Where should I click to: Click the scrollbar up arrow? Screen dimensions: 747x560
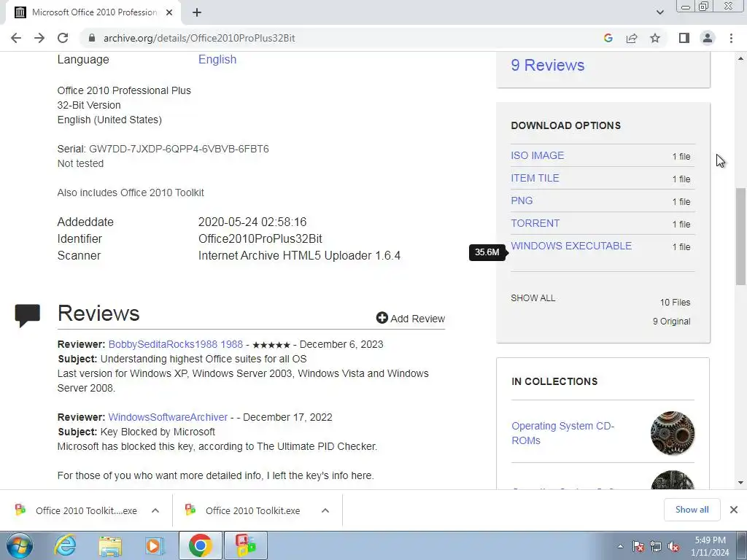[741, 58]
